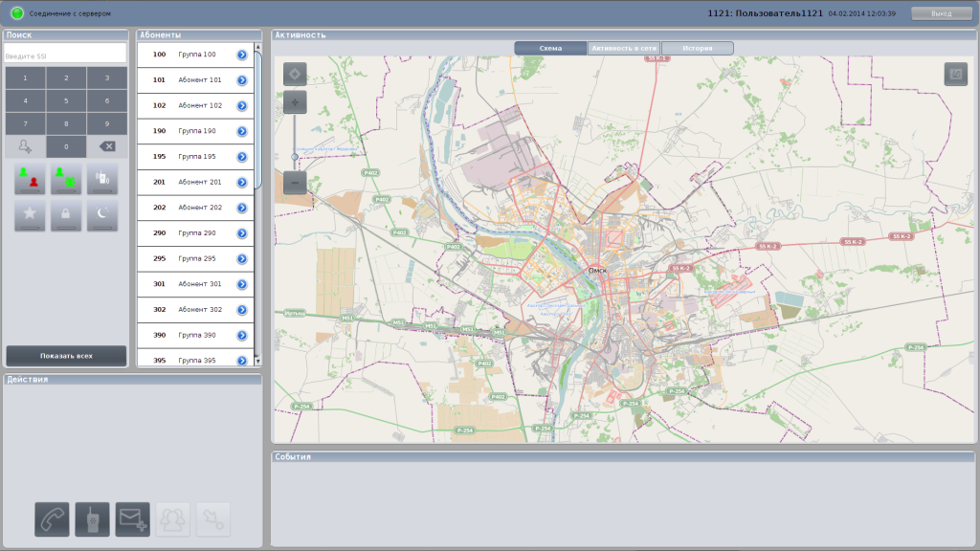Open the История tab
Viewport: 980px width, 551px height.
[x=697, y=48]
